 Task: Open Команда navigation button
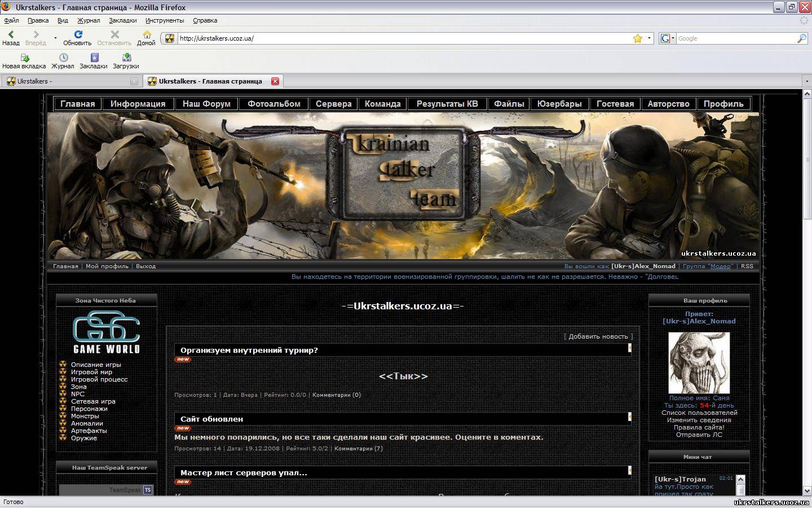383,104
